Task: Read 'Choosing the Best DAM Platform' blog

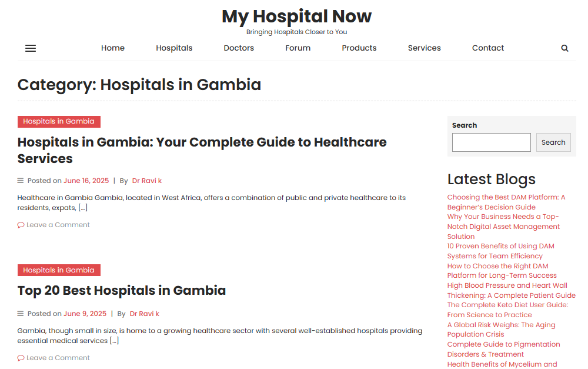Action: [506, 202]
